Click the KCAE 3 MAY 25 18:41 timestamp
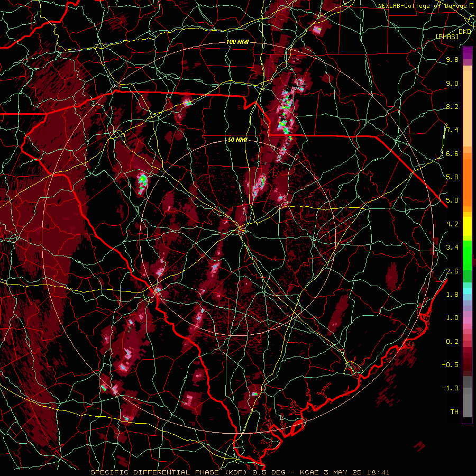The image size is (476, 476). (344, 472)
